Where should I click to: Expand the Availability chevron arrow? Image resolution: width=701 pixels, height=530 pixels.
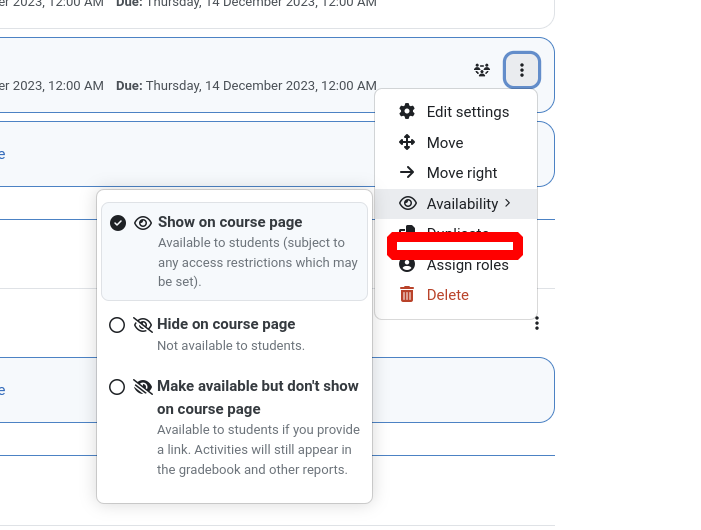coord(507,203)
